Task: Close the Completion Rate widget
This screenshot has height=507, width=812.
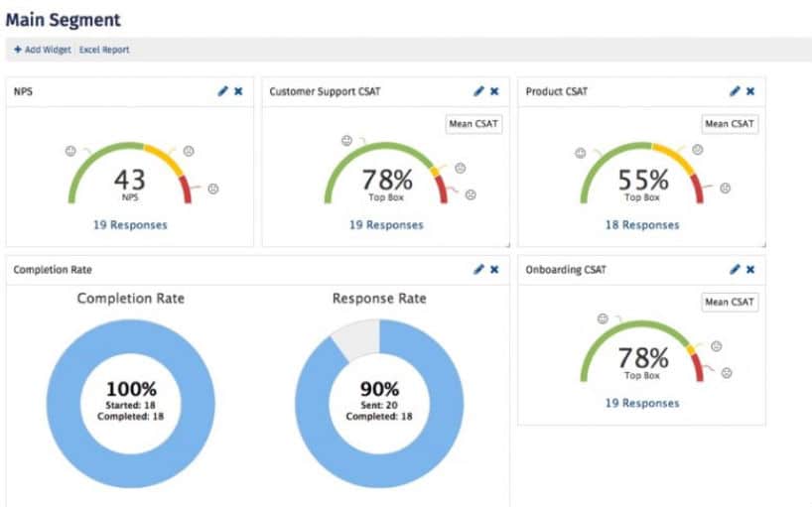Action: point(494,270)
